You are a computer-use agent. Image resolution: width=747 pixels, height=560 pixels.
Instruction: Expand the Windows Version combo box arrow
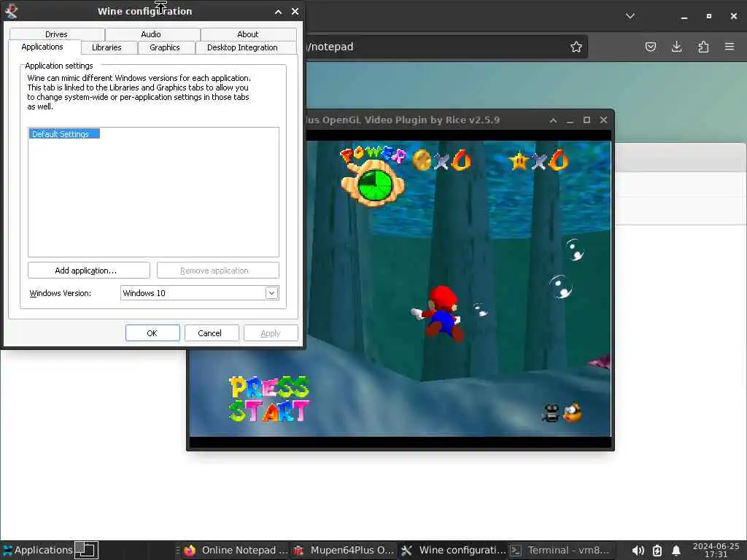pyautogui.click(x=271, y=293)
